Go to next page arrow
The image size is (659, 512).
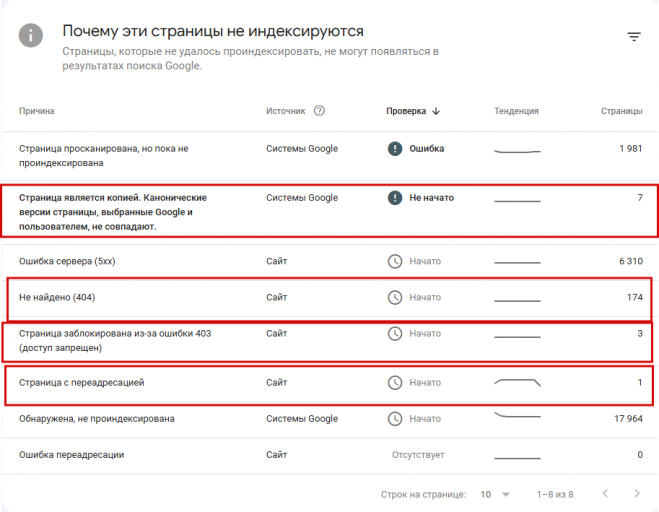(x=637, y=494)
